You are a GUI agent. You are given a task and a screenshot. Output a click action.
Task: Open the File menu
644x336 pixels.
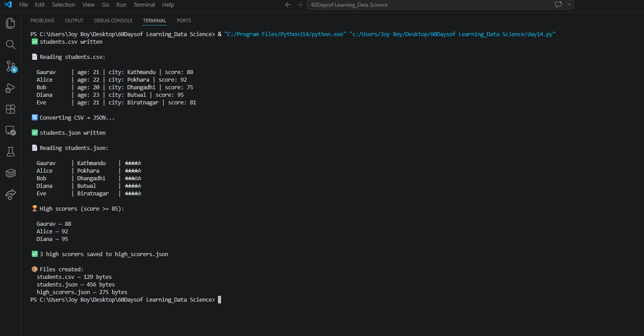point(24,5)
